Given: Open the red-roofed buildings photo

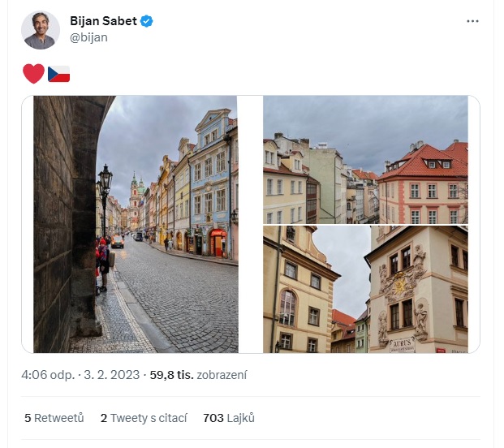Looking at the screenshot, I should pyautogui.click(x=365, y=159).
